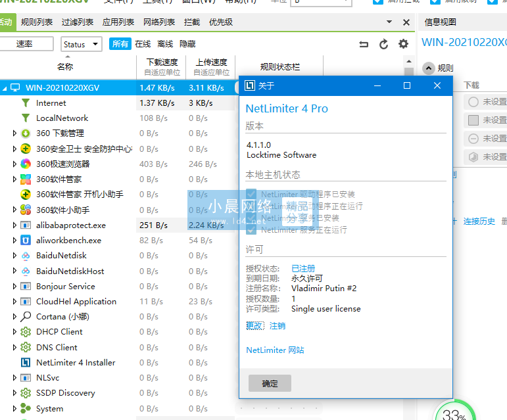
Task: Switch to the 应用列表 tab
Action: tap(118, 22)
